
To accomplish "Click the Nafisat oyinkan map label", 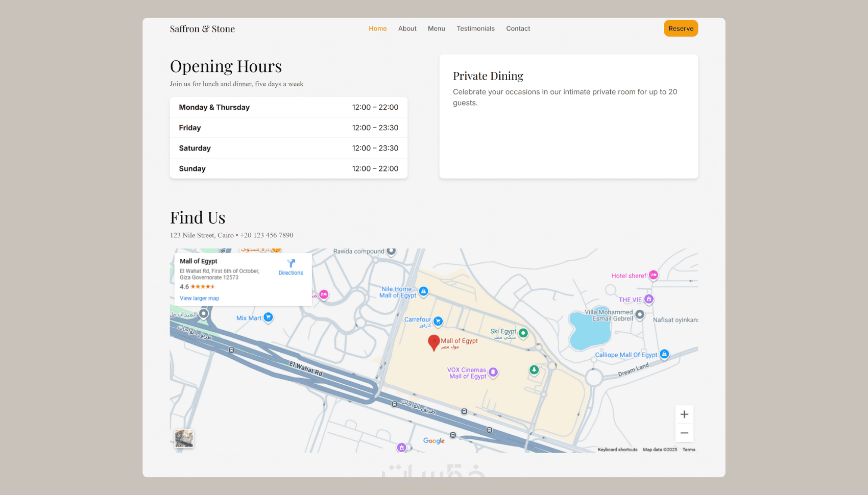I will pos(676,320).
